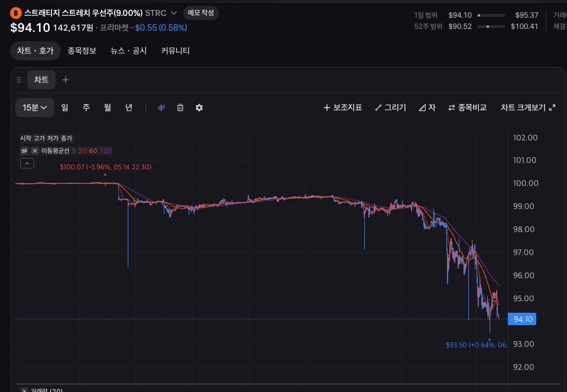Switch to the 차트 · 호가 tab
The height and width of the screenshot is (392, 567).
(35, 51)
